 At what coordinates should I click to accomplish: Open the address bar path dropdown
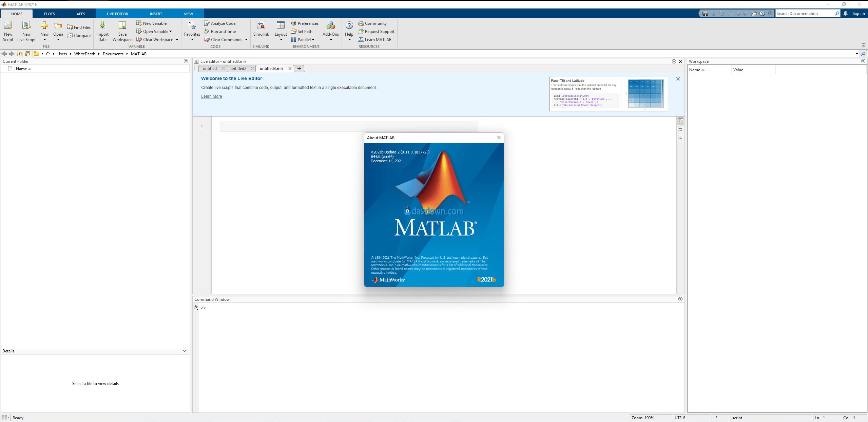[x=857, y=54]
